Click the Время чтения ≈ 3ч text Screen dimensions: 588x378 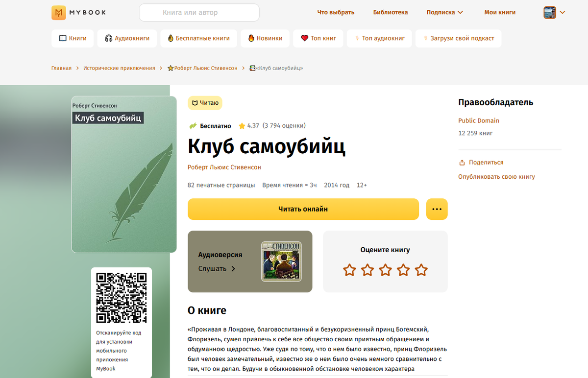tap(290, 185)
